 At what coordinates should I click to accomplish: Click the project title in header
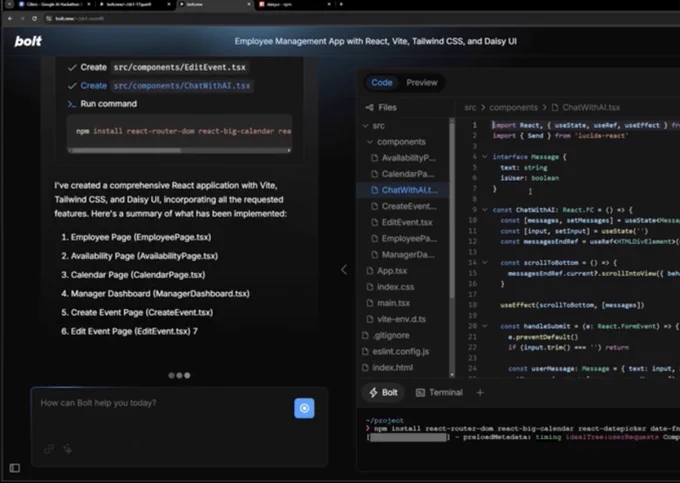376,41
